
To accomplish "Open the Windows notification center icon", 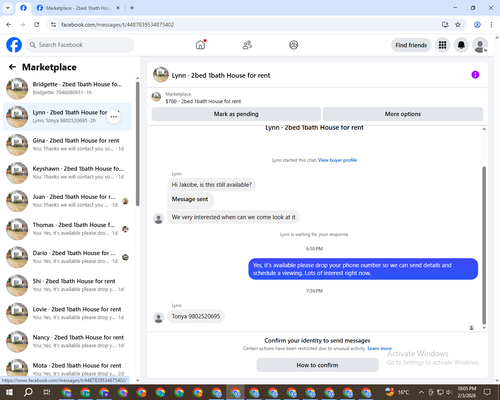I will point(487,392).
